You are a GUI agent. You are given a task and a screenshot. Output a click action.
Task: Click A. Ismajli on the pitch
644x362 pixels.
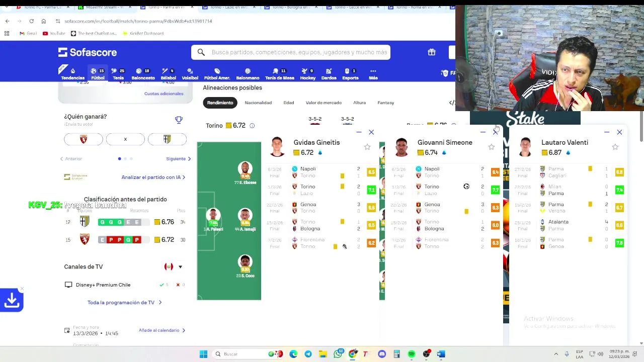coord(245,220)
